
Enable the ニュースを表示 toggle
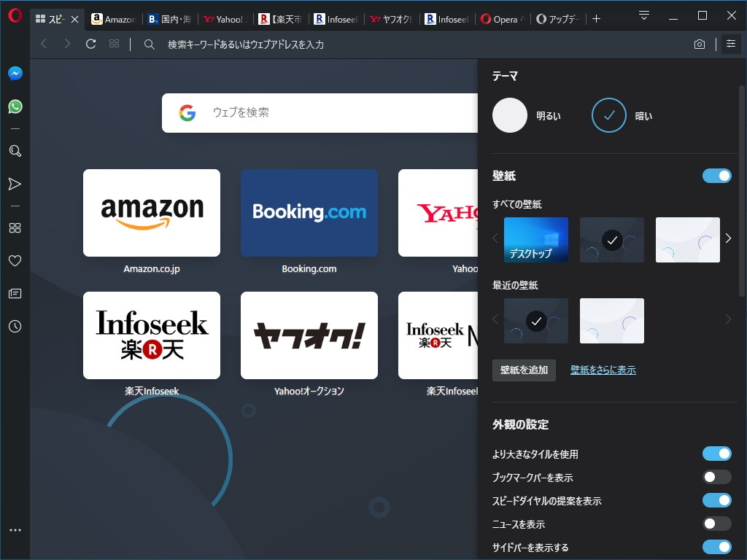pyautogui.click(x=717, y=524)
